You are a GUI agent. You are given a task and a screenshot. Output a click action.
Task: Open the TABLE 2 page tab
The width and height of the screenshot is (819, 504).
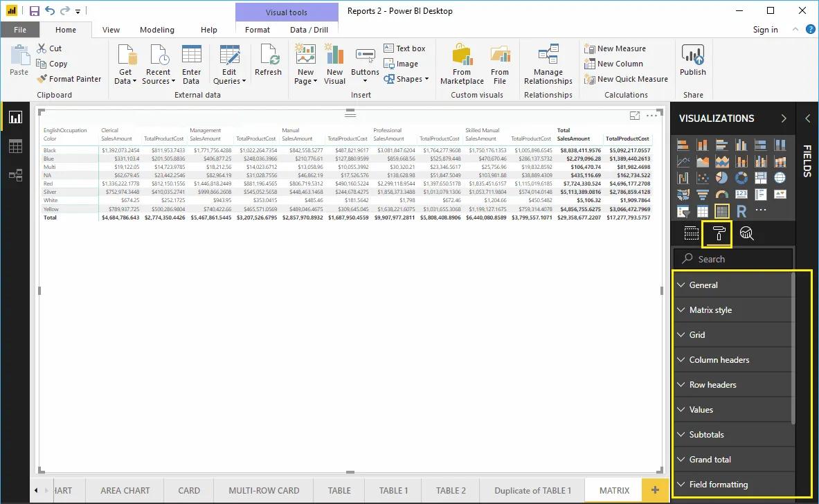tap(449, 490)
